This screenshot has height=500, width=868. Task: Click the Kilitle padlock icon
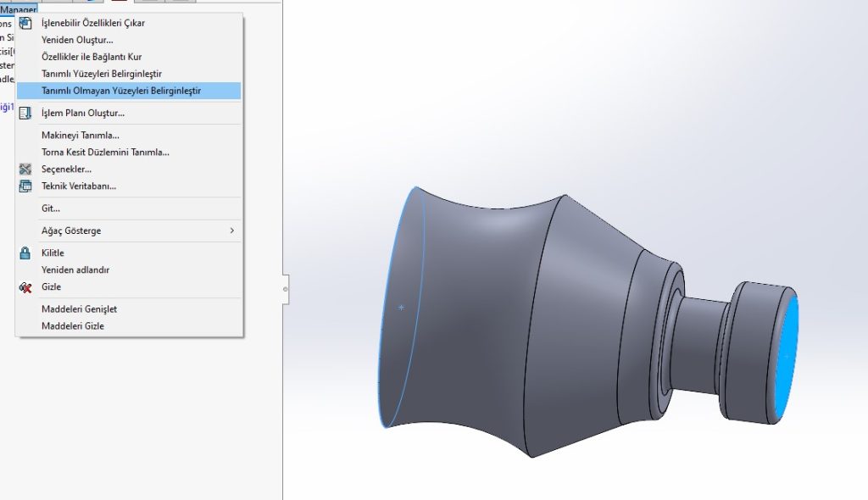click(25, 253)
